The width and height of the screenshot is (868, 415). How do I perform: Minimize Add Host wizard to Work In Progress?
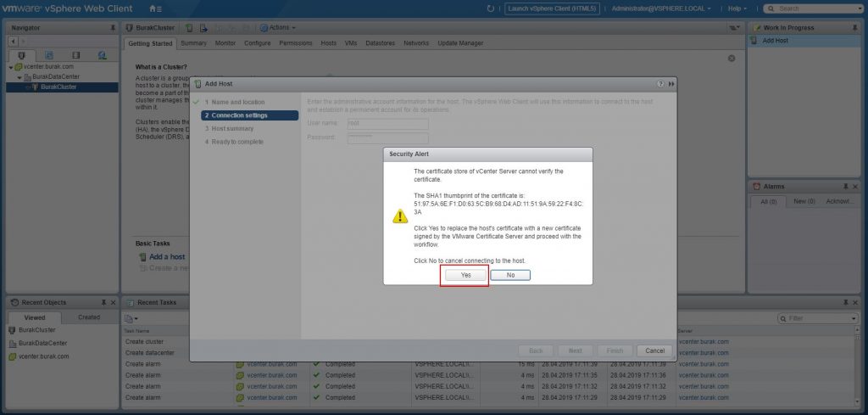coord(671,84)
